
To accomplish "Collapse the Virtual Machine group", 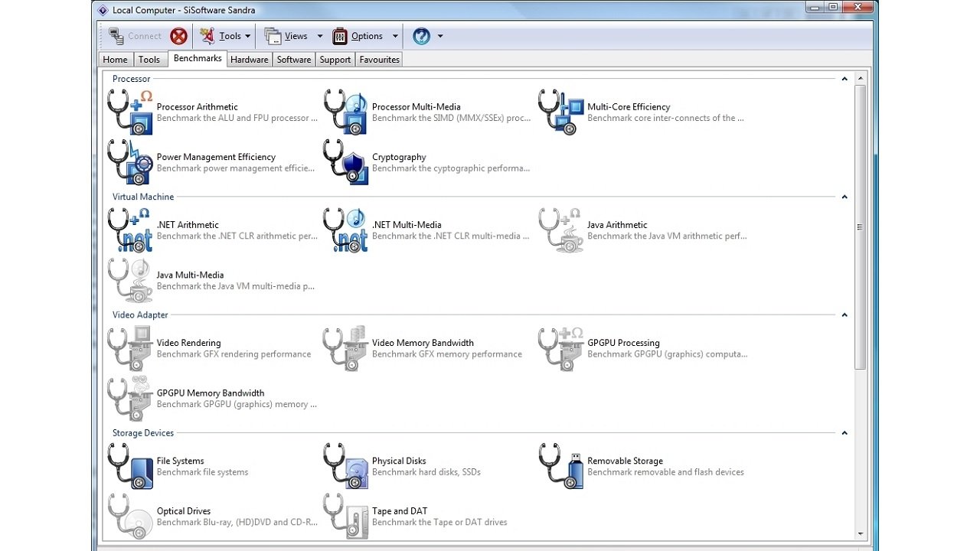I will 844,197.
